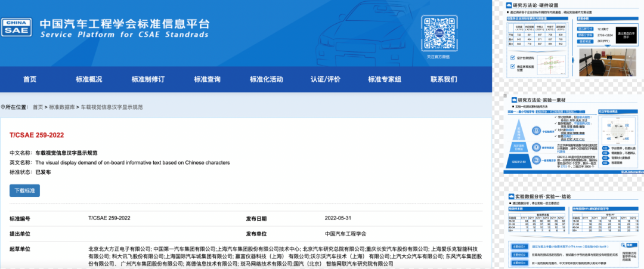Click the cloud icon beside 实验数据分析 slide title
The image size is (644, 269).
512,197
